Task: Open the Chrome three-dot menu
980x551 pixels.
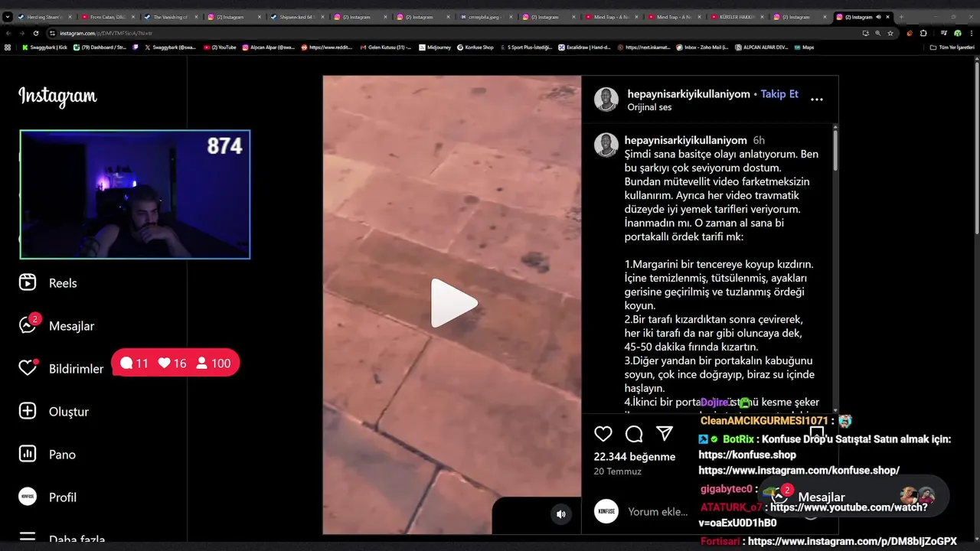Action: click(x=972, y=33)
